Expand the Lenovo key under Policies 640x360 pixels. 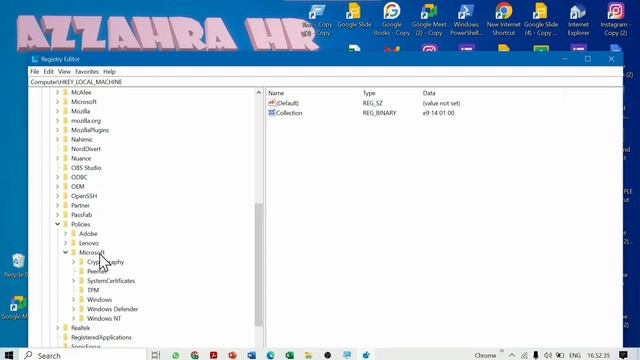point(65,243)
